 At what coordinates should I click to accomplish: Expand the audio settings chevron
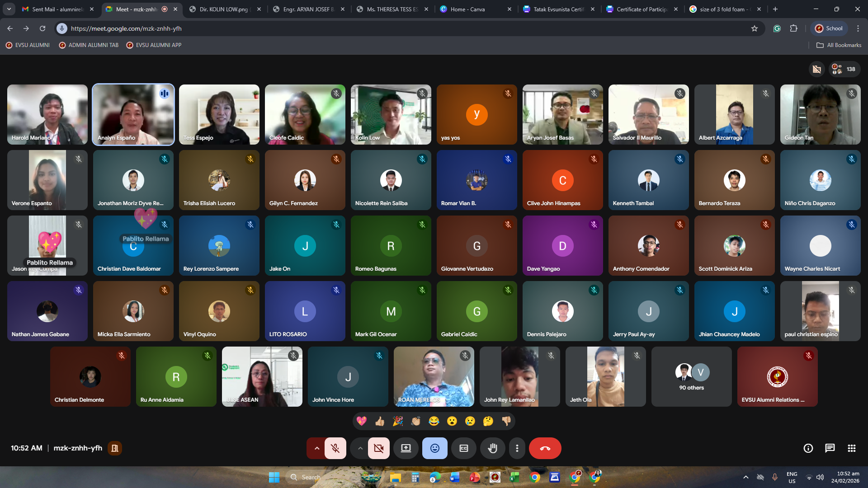tap(317, 448)
